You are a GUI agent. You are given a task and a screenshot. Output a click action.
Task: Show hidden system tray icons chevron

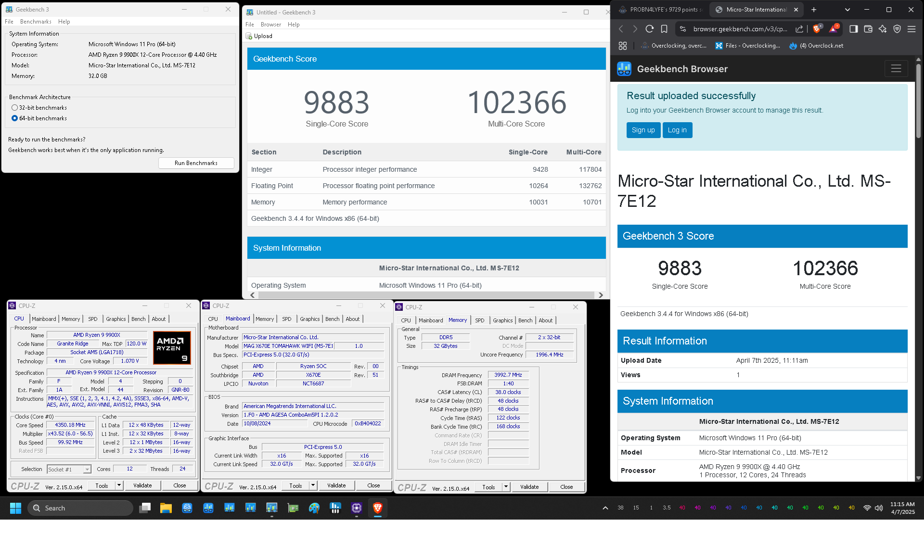pos(605,508)
